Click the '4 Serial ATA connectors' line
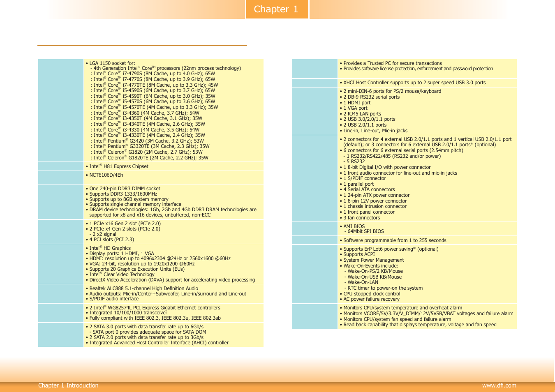555x392 pixels. (x=367, y=189)
